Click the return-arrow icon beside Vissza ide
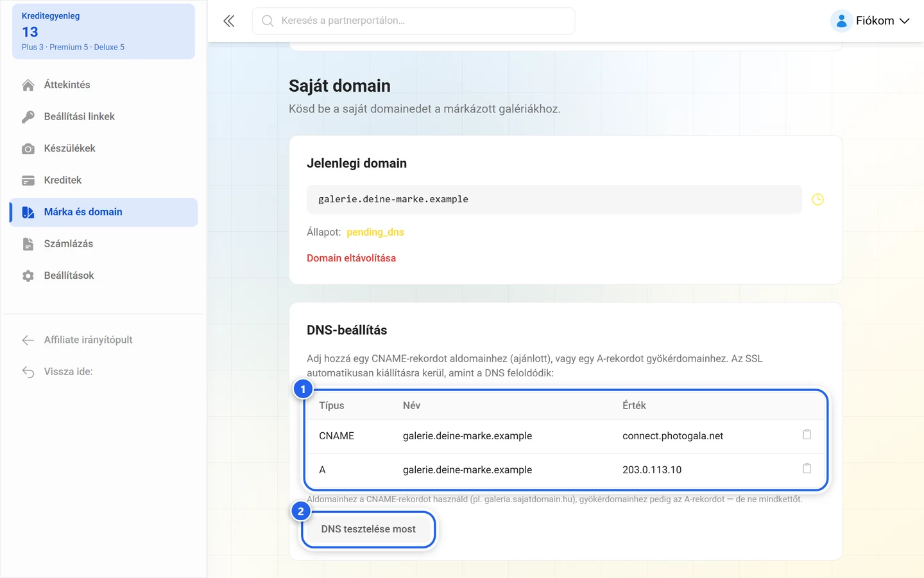Screen dimensions: 924x578 [x=28, y=372]
